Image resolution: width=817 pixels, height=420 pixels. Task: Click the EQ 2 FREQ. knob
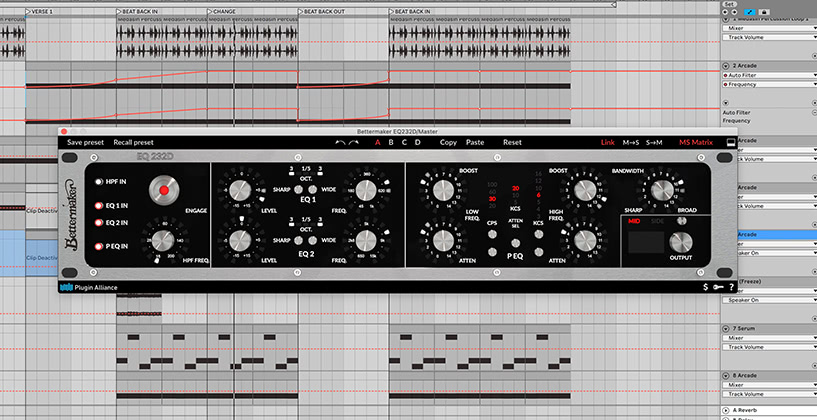coord(366,240)
